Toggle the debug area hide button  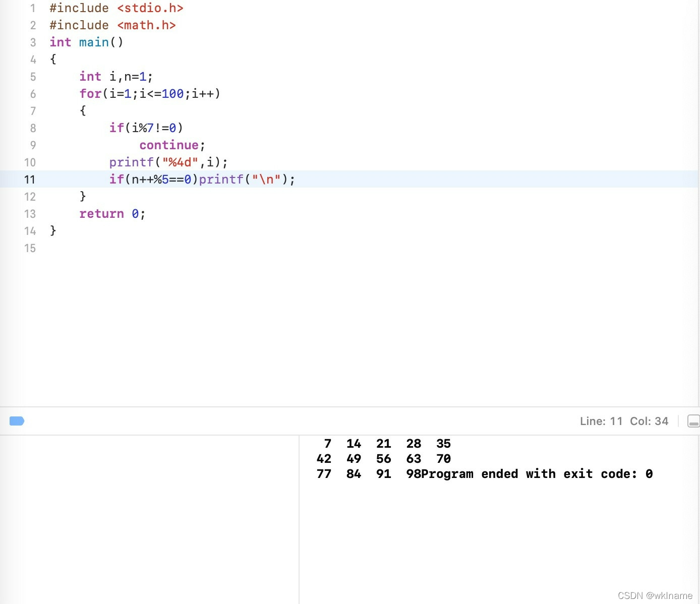coord(693,421)
